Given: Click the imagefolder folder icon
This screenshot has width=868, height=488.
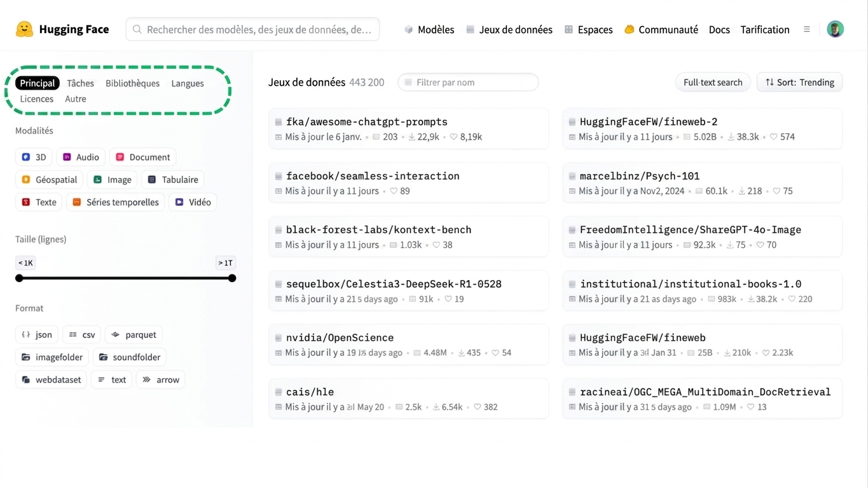Looking at the screenshot, I should click(26, 357).
